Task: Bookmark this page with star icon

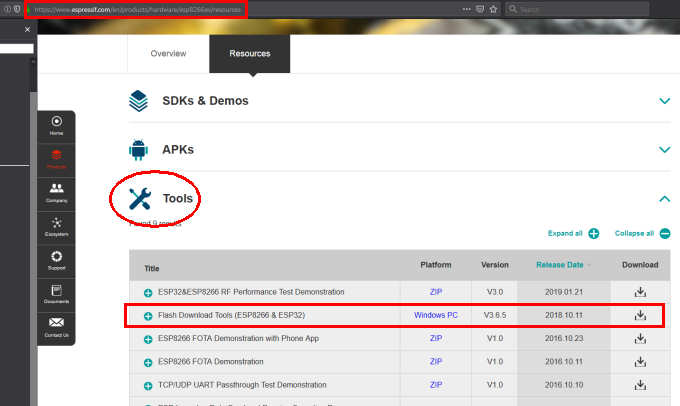Action: [x=494, y=9]
